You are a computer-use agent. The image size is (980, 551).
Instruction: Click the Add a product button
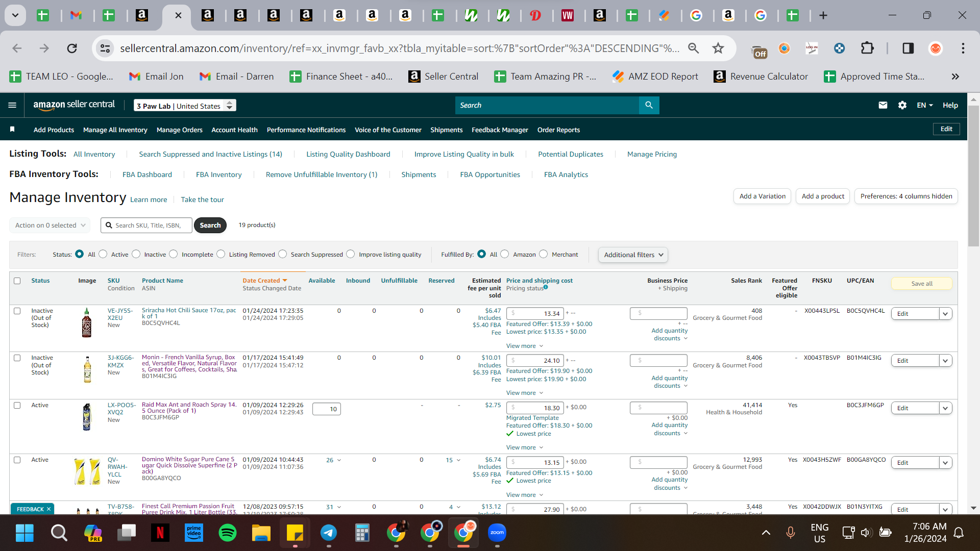tap(823, 196)
